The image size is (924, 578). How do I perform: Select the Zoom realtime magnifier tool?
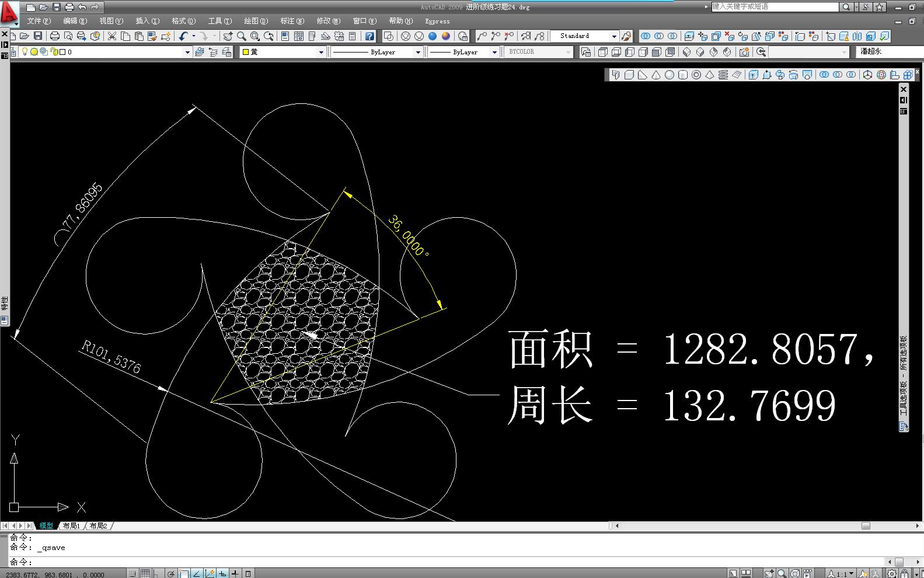(241, 36)
